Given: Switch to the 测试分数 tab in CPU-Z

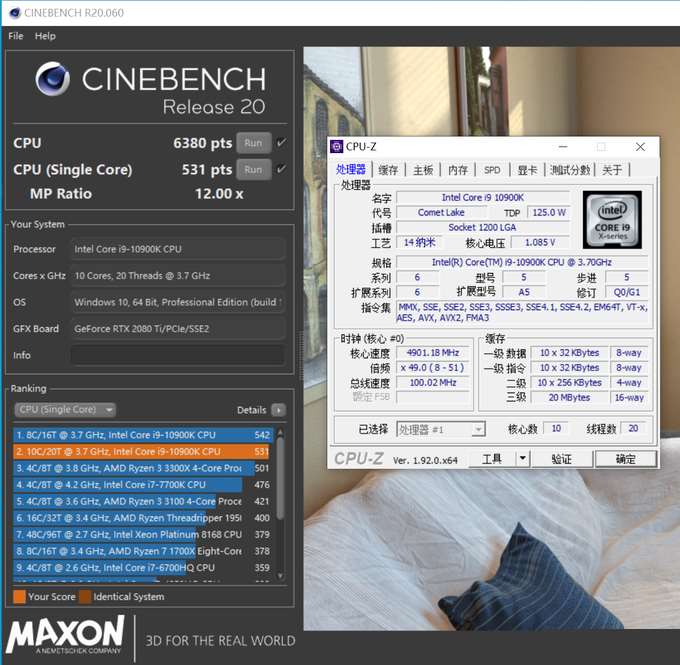Looking at the screenshot, I should point(570,170).
